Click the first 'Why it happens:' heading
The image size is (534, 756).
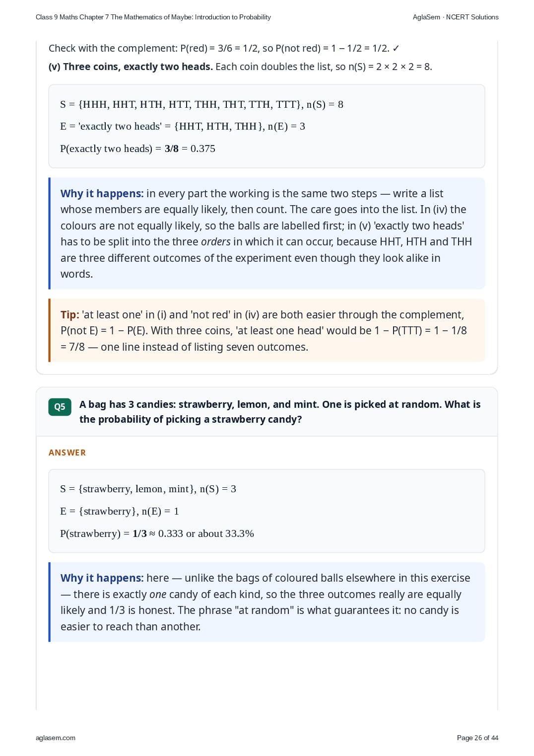[102, 194]
